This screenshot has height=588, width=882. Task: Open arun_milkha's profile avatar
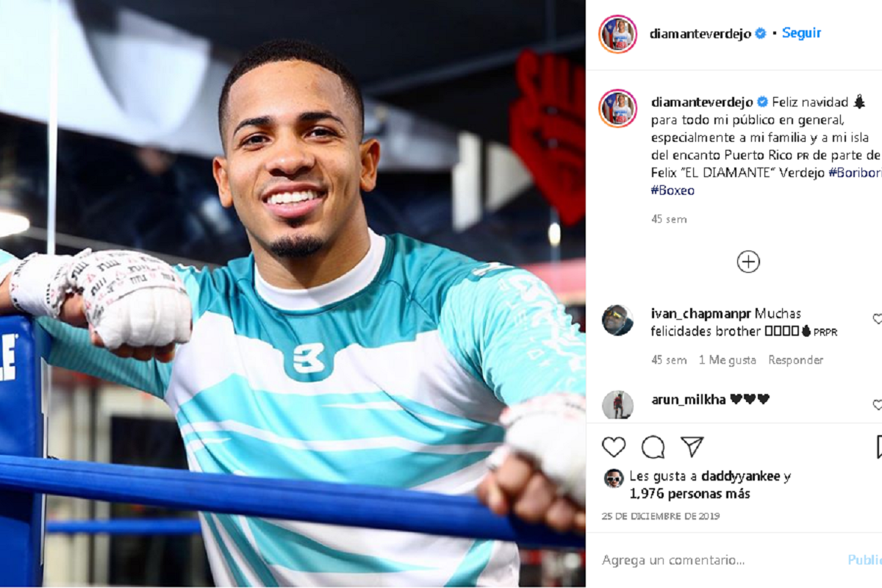(617, 405)
